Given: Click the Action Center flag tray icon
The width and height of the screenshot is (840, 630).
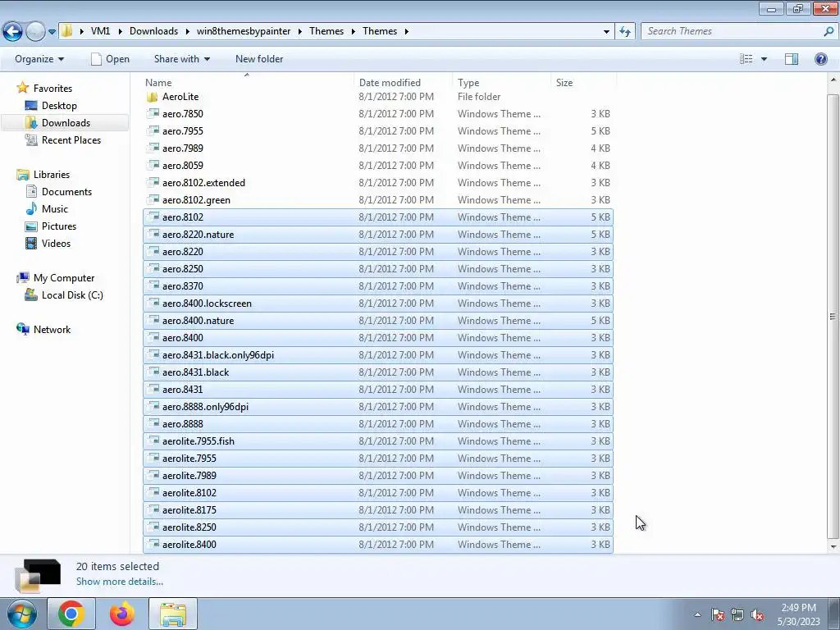Looking at the screenshot, I should point(718,614).
